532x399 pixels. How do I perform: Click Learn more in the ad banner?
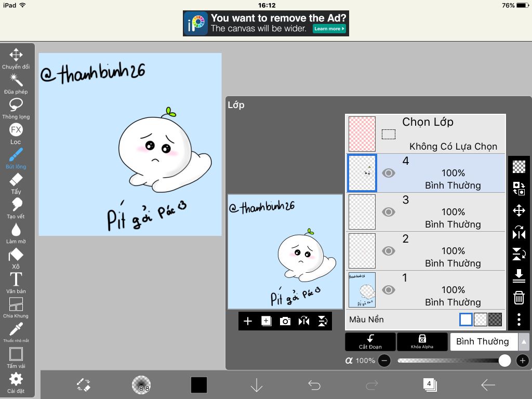coord(329,29)
